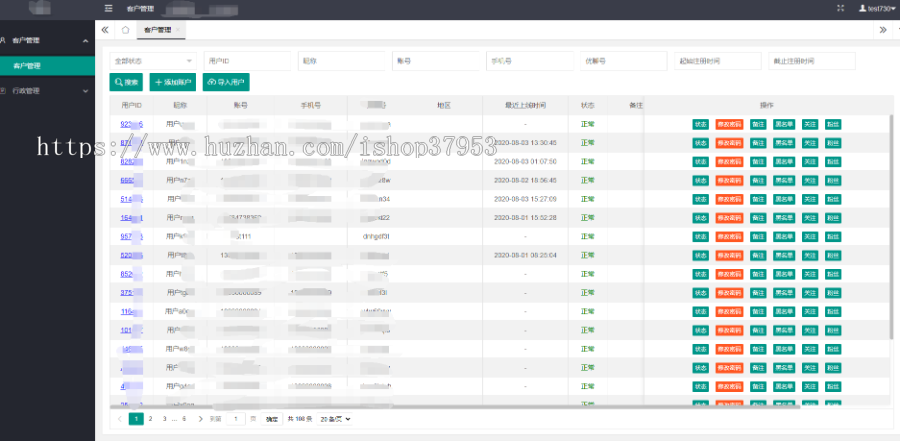Click the 搜索 search button
The height and width of the screenshot is (441, 900).
(127, 82)
